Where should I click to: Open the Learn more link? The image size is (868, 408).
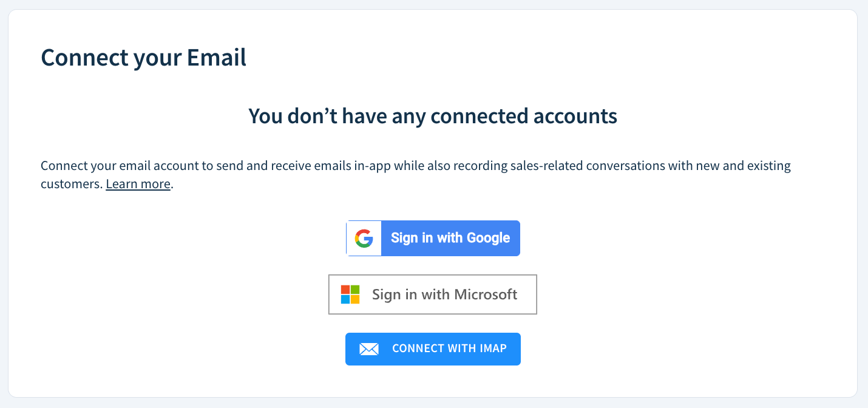[x=137, y=183]
